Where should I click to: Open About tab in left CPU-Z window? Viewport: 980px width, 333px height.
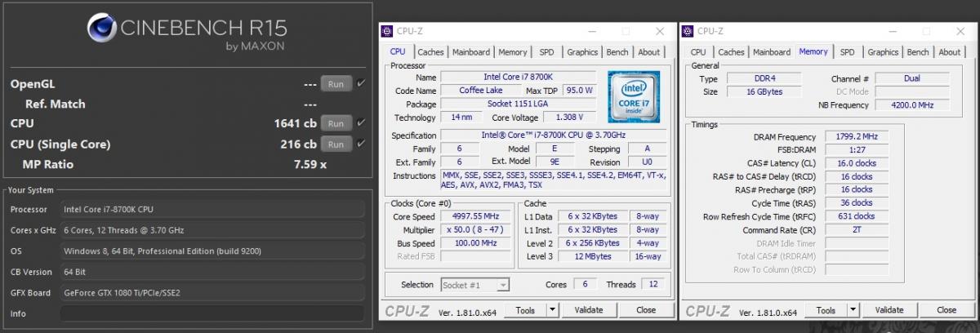[x=649, y=52]
